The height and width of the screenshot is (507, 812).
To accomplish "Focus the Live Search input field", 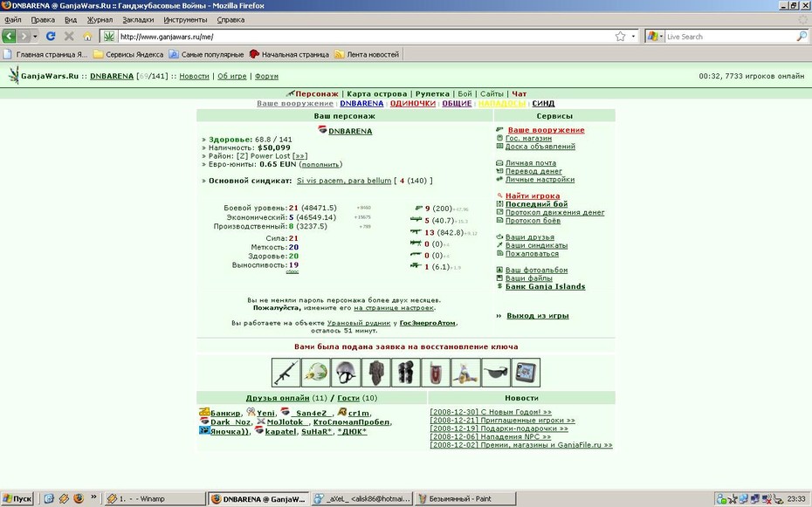I will point(730,37).
